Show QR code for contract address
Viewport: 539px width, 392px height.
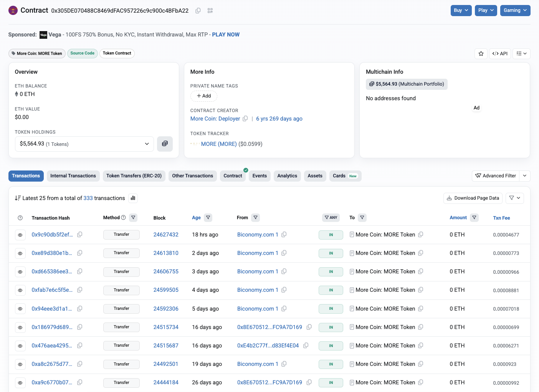point(210,11)
